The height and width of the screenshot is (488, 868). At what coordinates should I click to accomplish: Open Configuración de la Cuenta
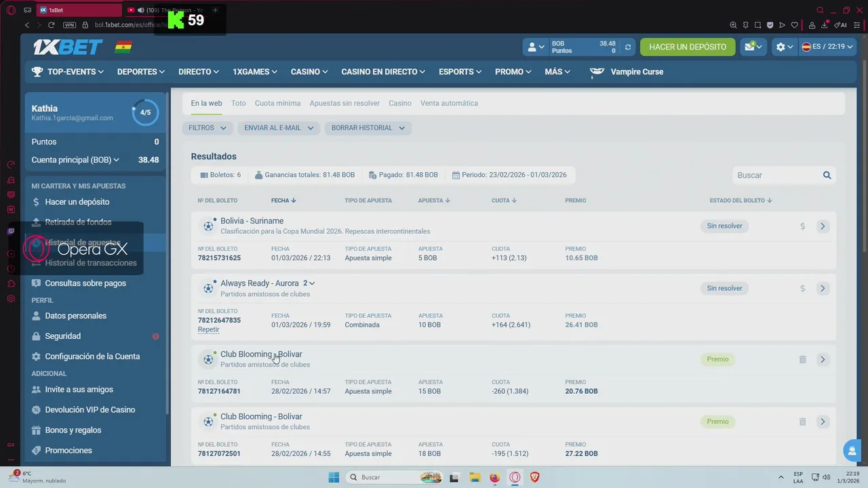pyautogui.click(x=92, y=357)
